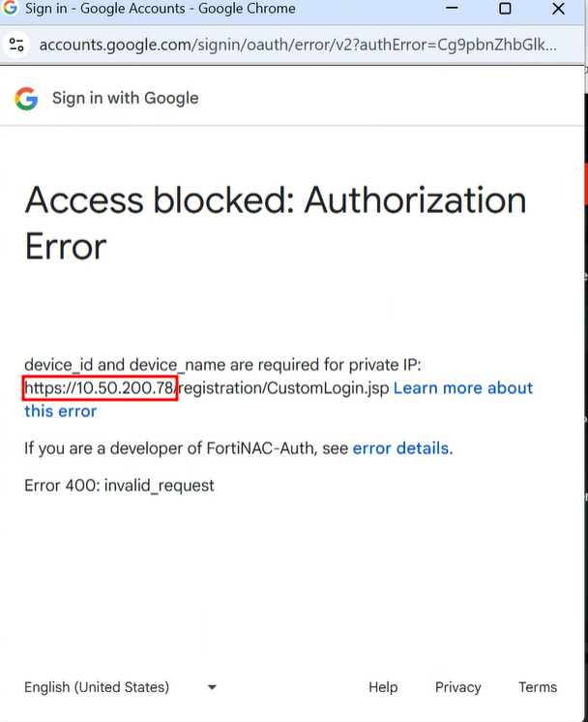Viewport: 588px width, 722px height.
Task: Expand the language dropdown arrow
Action: click(212, 688)
